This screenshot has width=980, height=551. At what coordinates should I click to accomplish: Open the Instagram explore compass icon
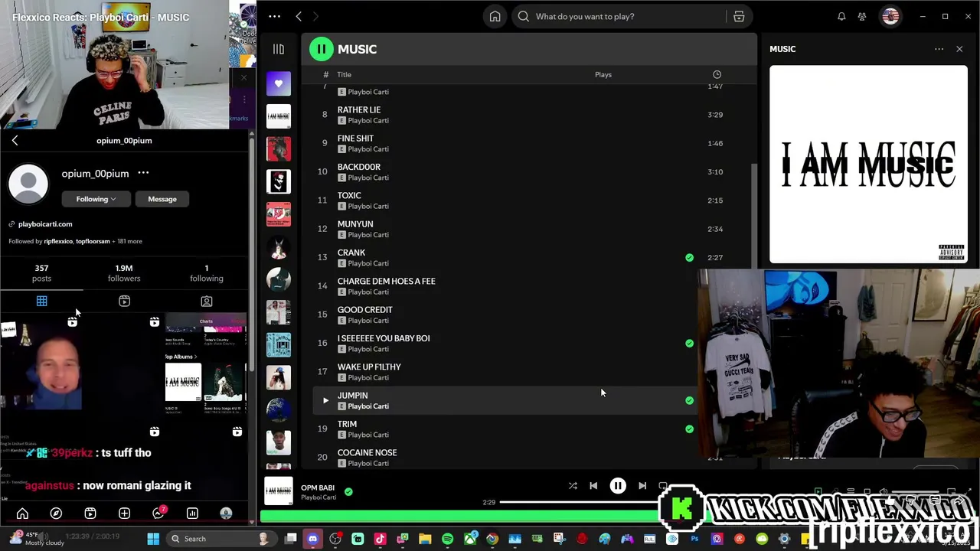point(56,514)
